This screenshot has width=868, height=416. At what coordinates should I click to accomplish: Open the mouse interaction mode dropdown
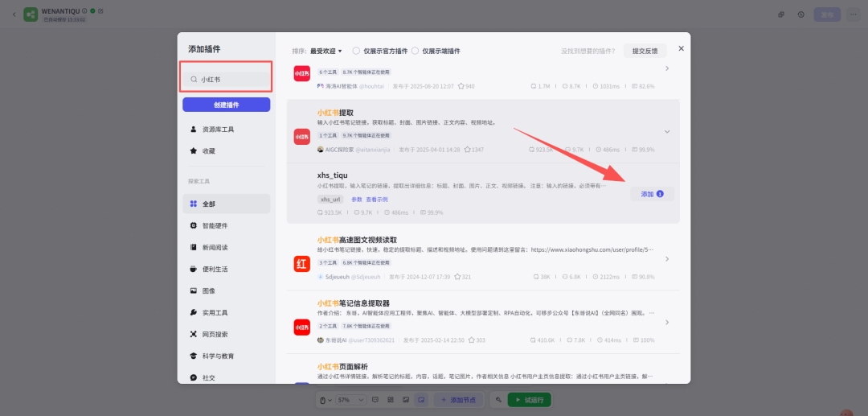point(325,399)
